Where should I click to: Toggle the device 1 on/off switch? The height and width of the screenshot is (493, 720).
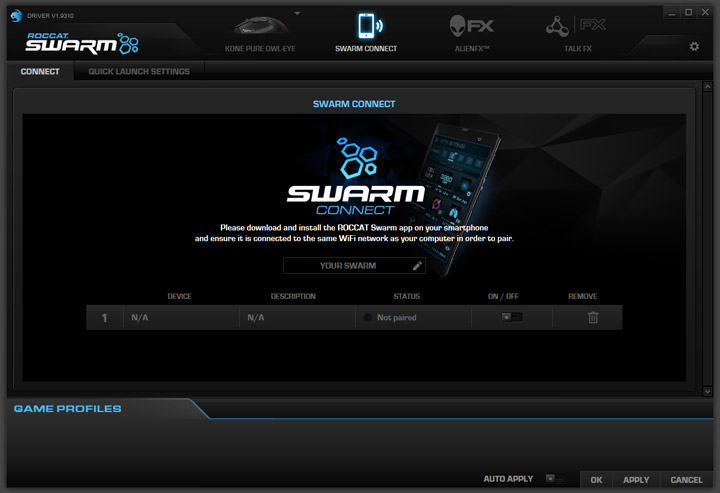512,317
